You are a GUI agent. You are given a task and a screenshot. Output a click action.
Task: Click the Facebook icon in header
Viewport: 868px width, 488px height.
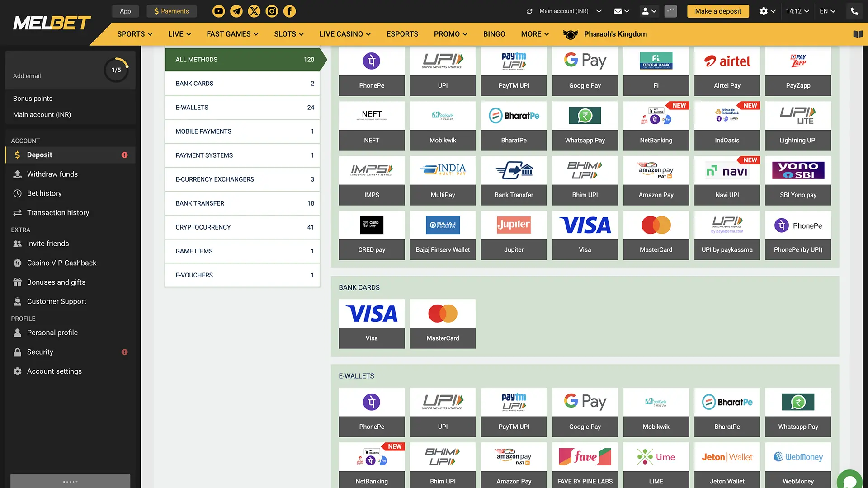click(x=289, y=11)
